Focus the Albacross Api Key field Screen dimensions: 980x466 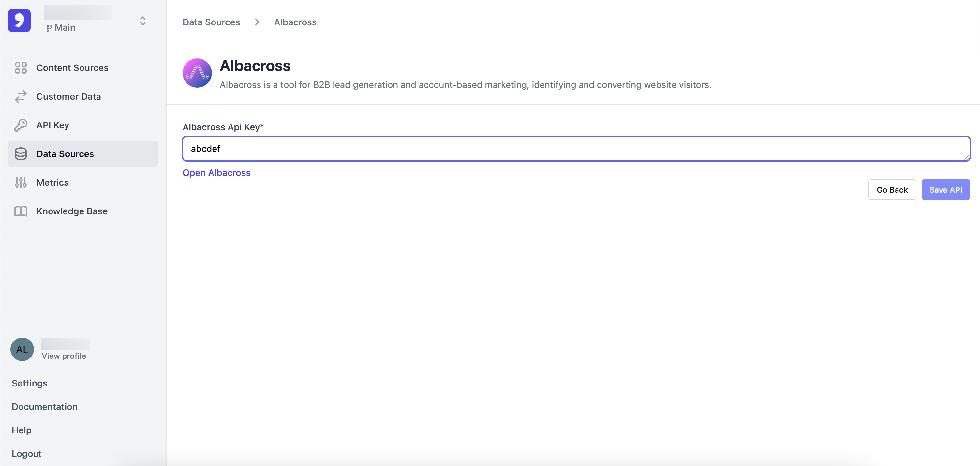coord(576,149)
